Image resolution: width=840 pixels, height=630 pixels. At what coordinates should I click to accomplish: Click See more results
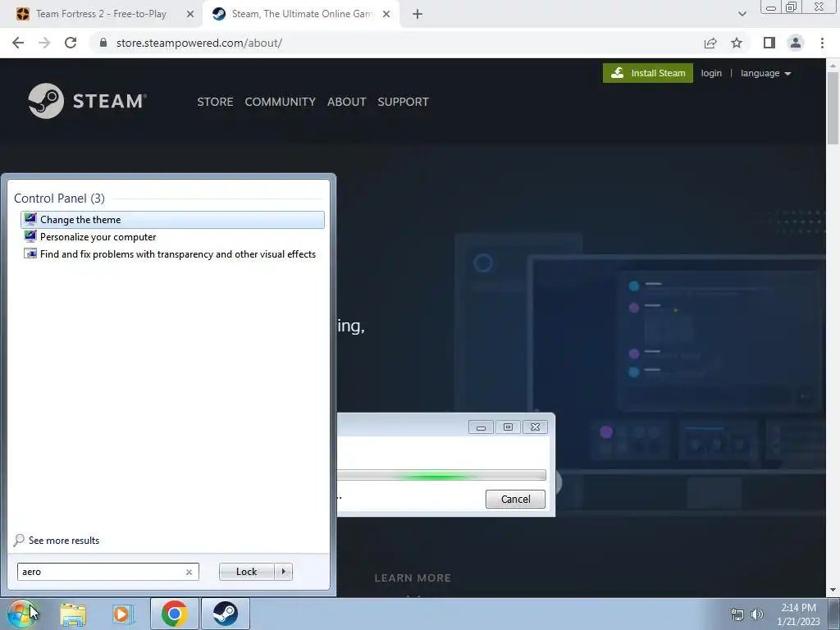tap(57, 540)
